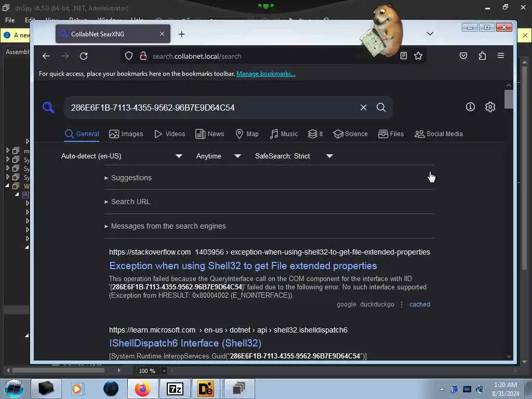Click the SearXNG logo magnifier
This screenshot has width=532, height=399.
48,108
